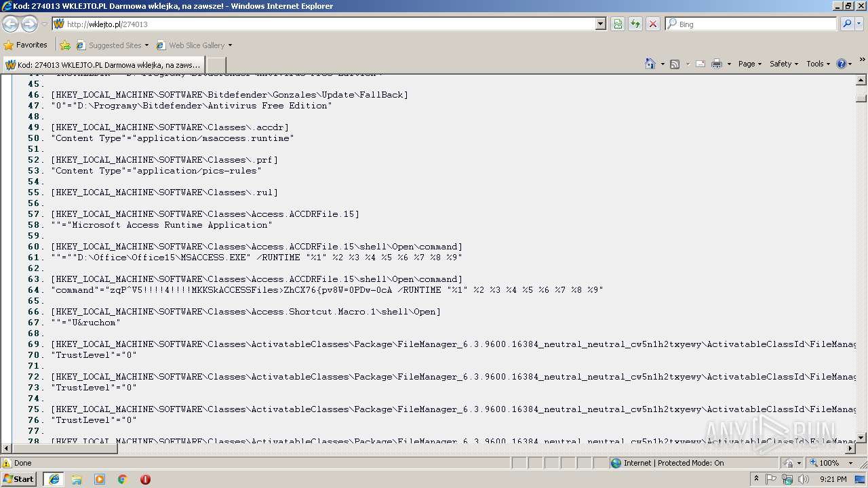Open the Favorites center
The width and height of the screenshot is (868, 488).
(26, 45)
